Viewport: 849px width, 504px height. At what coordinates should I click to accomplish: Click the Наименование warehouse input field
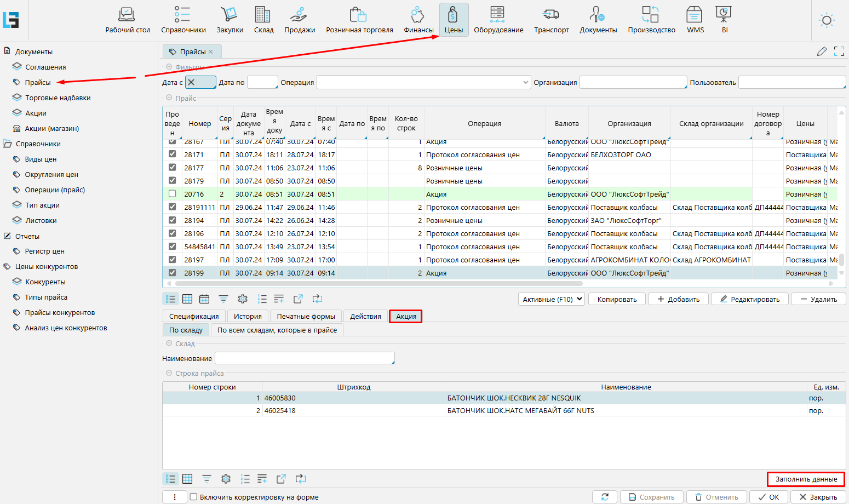(305, 358)
